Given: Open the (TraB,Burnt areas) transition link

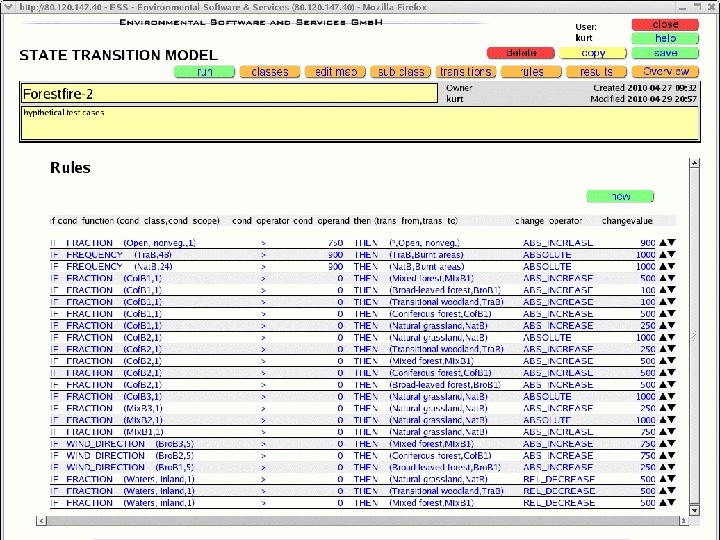Looking at the screenshot, I should 426,255.
